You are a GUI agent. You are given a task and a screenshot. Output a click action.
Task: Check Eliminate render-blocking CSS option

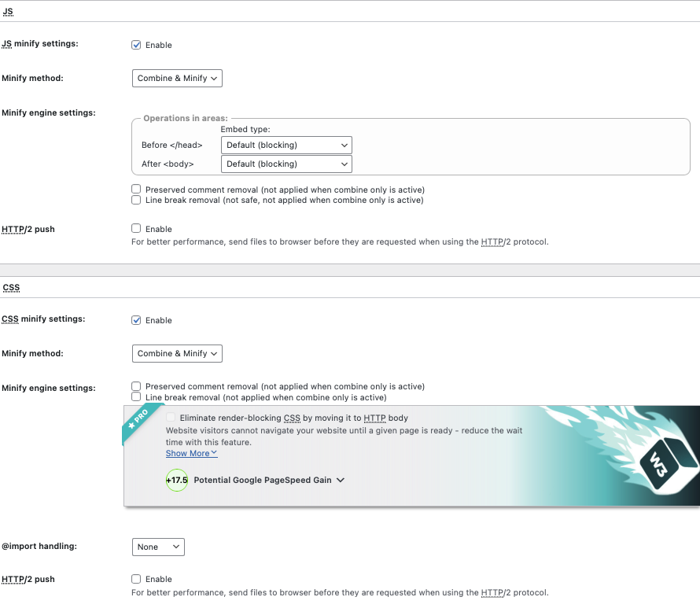point(171,417)
